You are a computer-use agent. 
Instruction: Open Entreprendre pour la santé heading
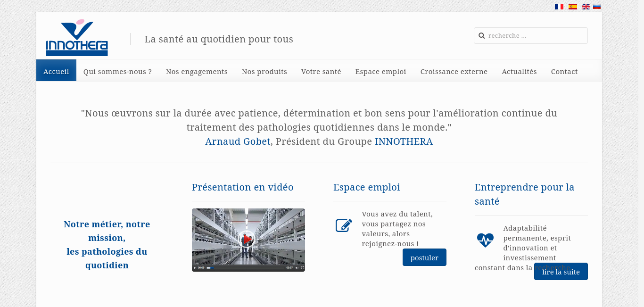click(525, 194)
